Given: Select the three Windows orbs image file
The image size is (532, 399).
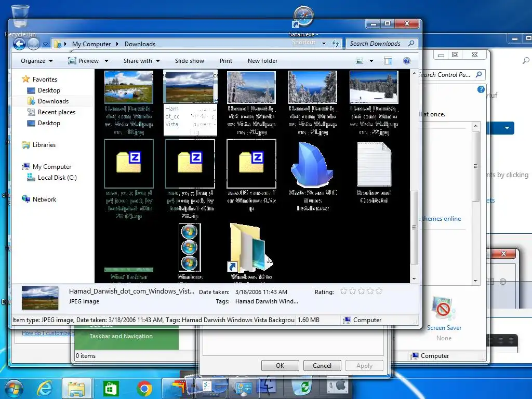Looking at the screenshot, I should [190, 248].
